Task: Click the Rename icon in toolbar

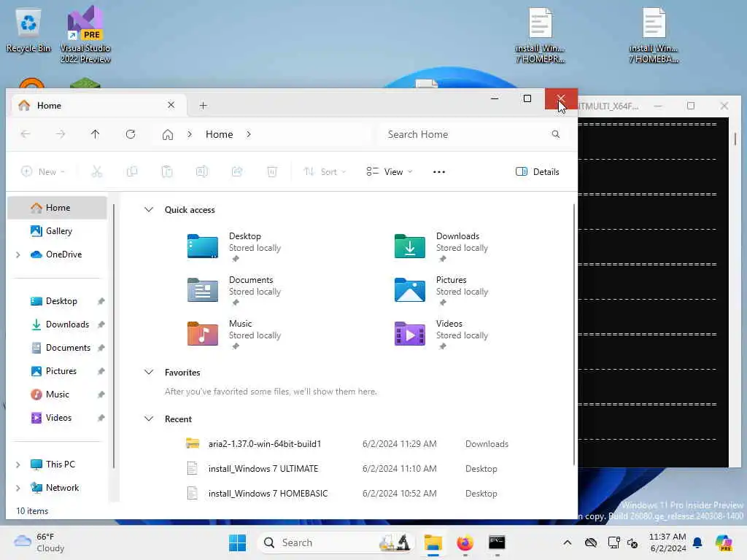Action: 202,171
